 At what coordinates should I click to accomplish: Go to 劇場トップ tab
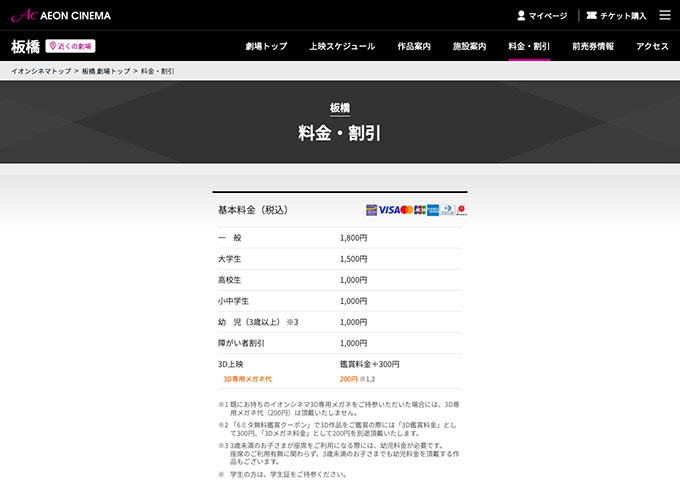[266, 46]
